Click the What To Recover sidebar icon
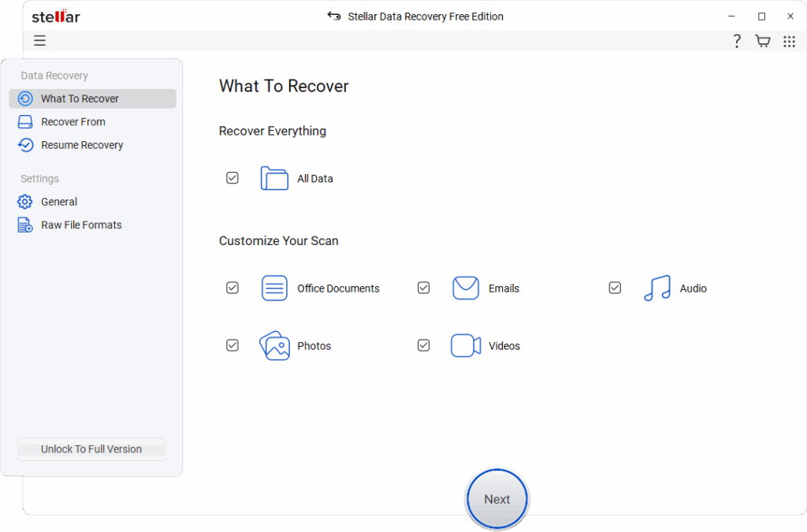This screenshot has width=807, height=532. pos(25,99)
